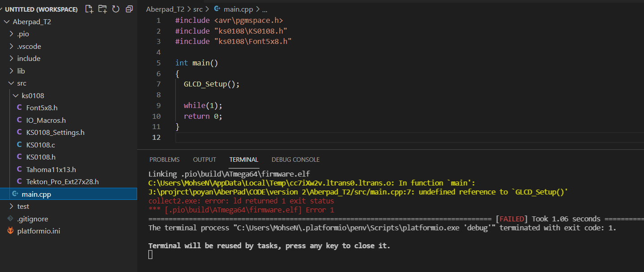Image resolution: width=644 pixels, height=272 pixels.
Task: Expand the .pio folder
Action: pyautogui.click(x=23, y=34)
